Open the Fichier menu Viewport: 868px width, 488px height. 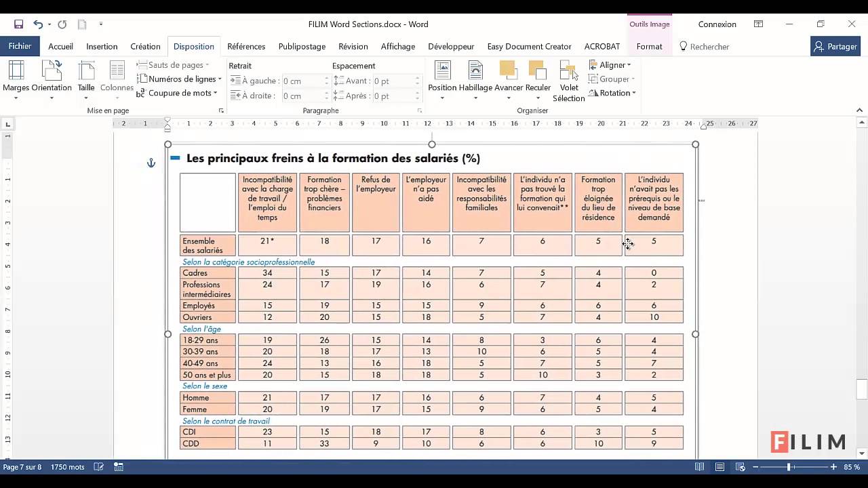(20, 46)
